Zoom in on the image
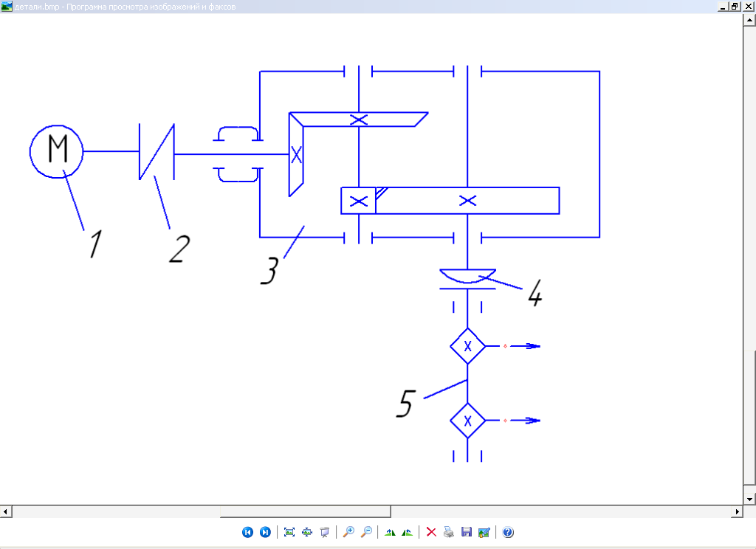Screen dimensions: 756x549 click(x=348, y=532)
